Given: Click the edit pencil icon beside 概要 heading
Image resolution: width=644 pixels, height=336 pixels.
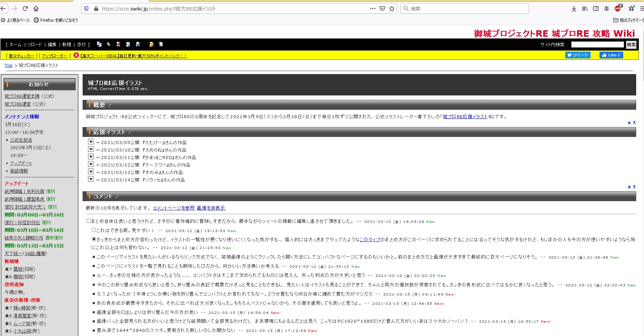Looking at the screenshot, I should coord(110,105).
